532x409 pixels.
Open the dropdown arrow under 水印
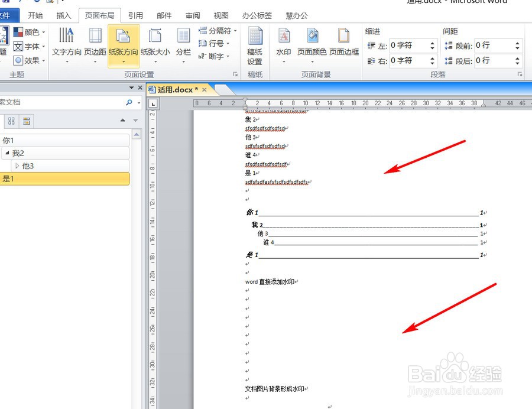284,61
